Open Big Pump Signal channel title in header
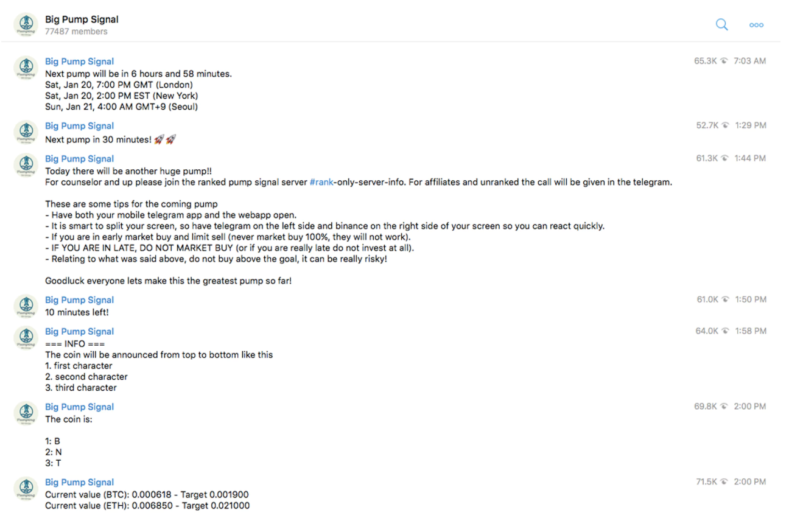This screenshot has width=789, height=532. (x=82, y=19)
